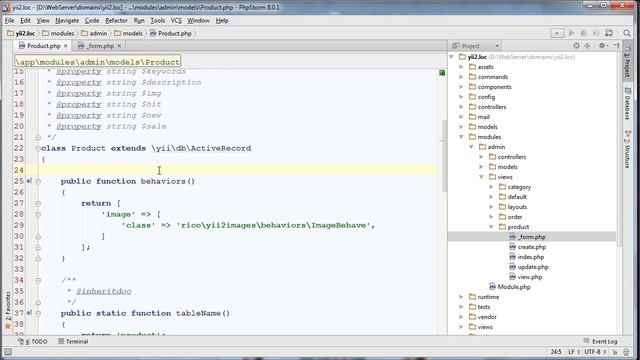Screen dimensions: 640x360
Task: Click the Hector inspector icon in status bar
Action: tap(626, 352)
